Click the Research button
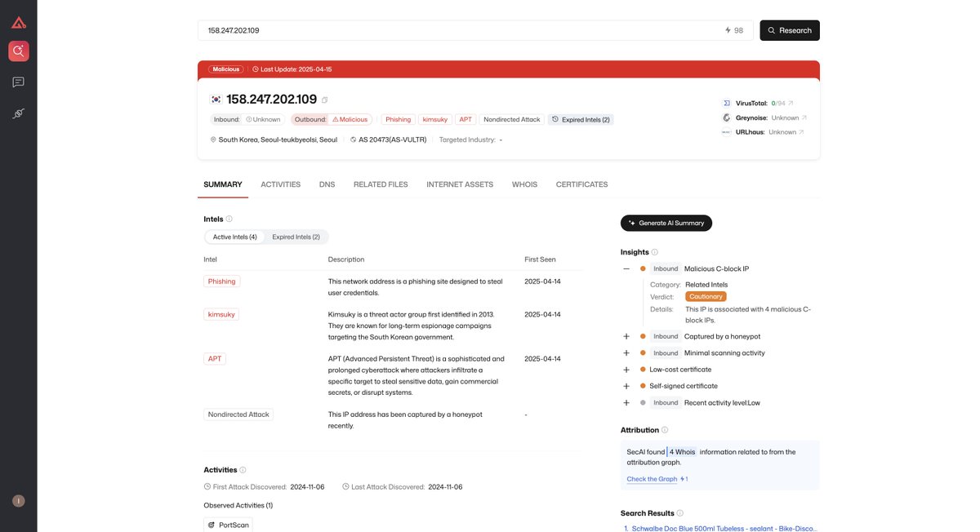The height and width of the screenshot is (532, 980). [790, 30]
